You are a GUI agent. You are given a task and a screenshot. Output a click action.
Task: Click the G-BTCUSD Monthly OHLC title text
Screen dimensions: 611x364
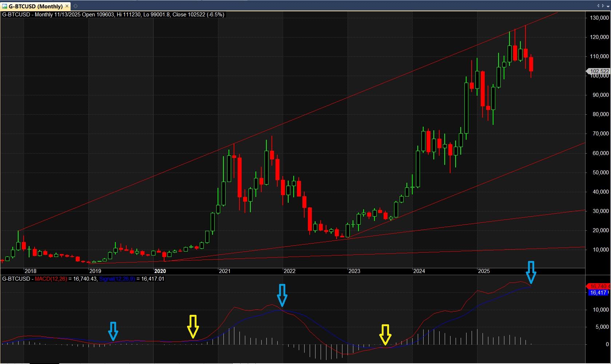pos(113,15)
